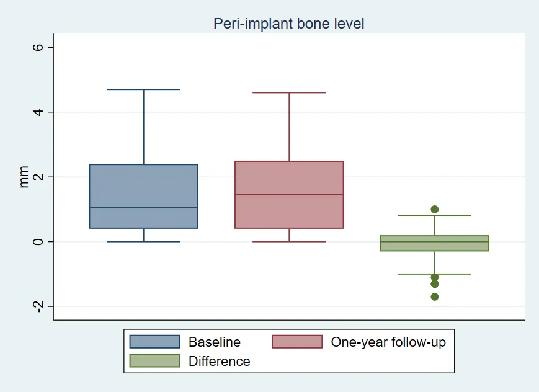Screen dimensions: 539x392
Task: Click the One-year follow-up legend swatch
Action: (x=297, y=342)
